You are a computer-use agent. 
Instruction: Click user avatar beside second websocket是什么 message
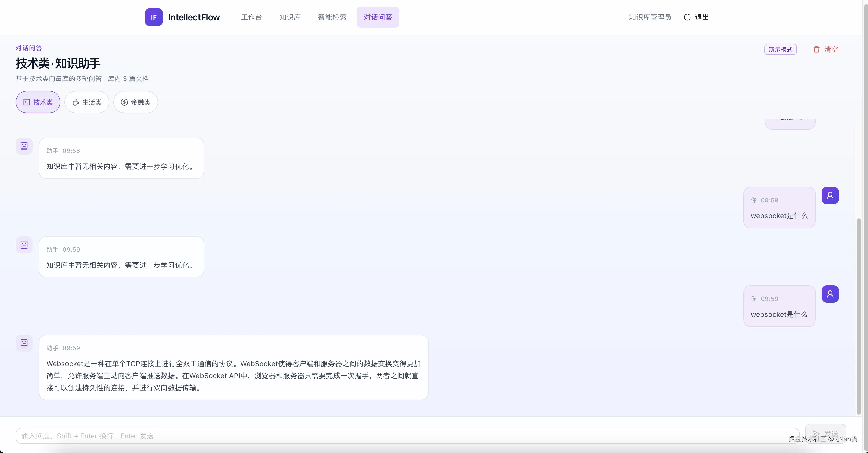coord(830,294)
